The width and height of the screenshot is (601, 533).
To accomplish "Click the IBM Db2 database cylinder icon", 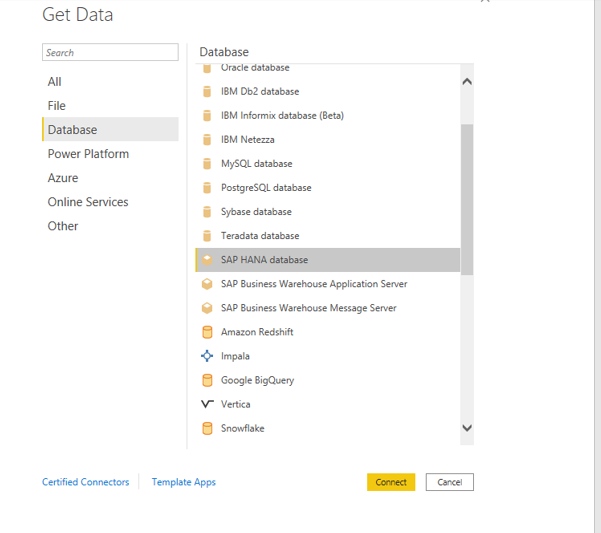I will pyautogui.click(x=208, y=92).
